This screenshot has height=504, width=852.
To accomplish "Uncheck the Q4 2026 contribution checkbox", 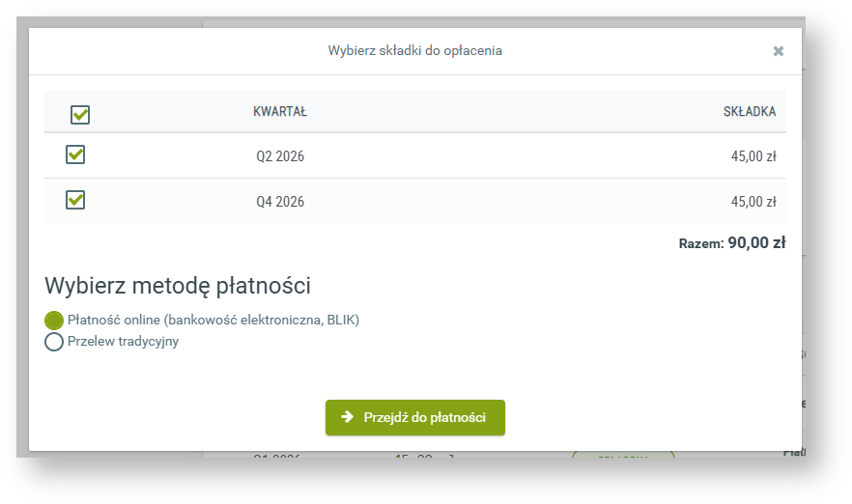I will tap(75, 200).
